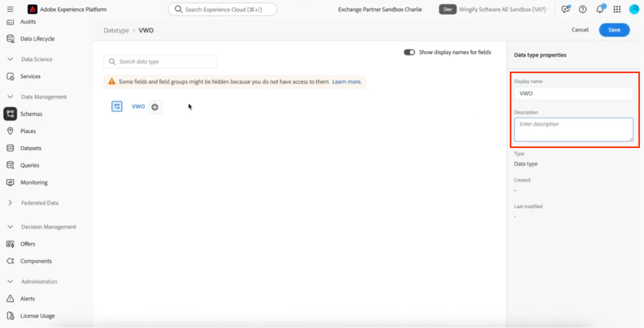Viewport: 644px width, 328px height.
Task: Click the Monitoring icon
Action: pyautogui.click(x=10, y=182)
